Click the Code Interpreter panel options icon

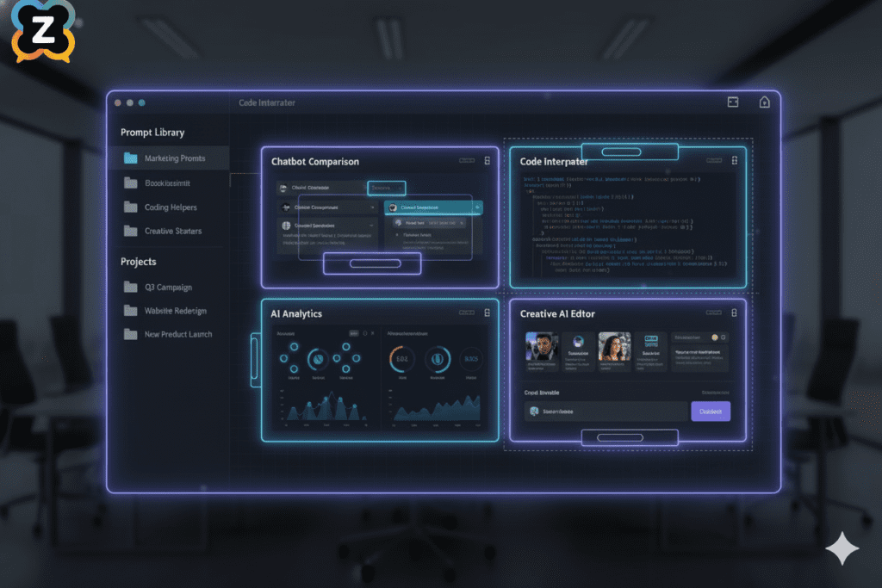[x=735, y=161]
